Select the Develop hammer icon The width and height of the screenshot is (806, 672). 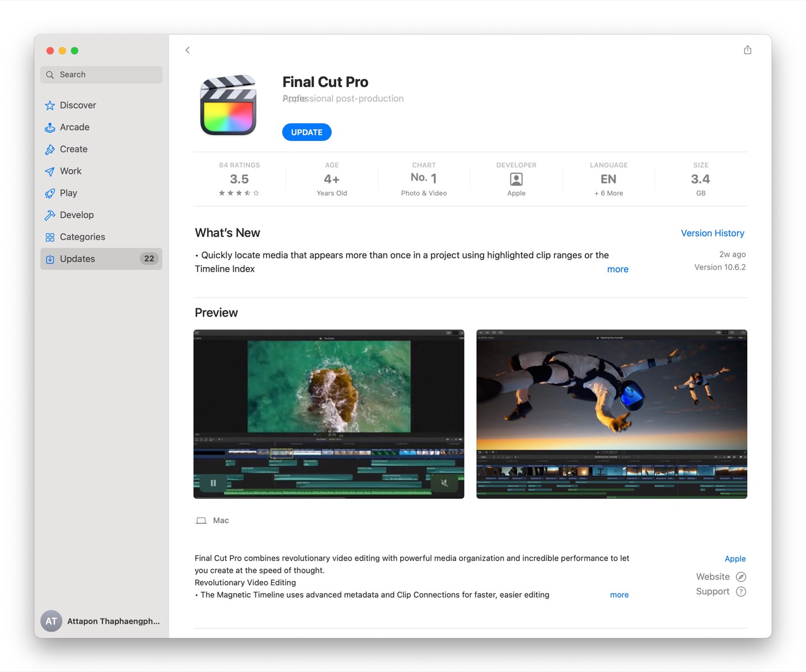(50, 215)
